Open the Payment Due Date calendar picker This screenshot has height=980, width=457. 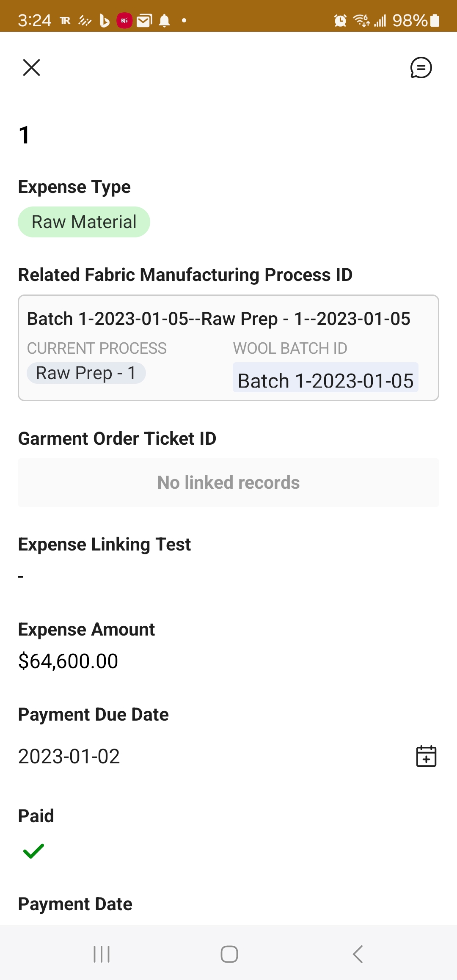click(x=426, y=756)
